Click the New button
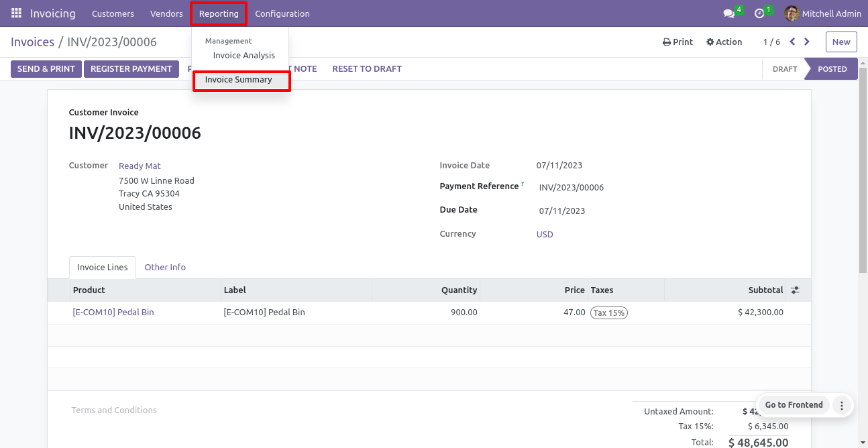This screenshot has width=868, height=448. (841, 42)
